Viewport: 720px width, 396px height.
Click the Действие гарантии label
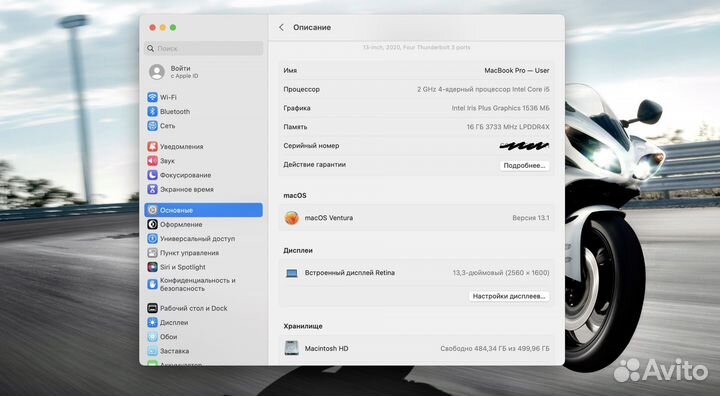pos(315,164)
